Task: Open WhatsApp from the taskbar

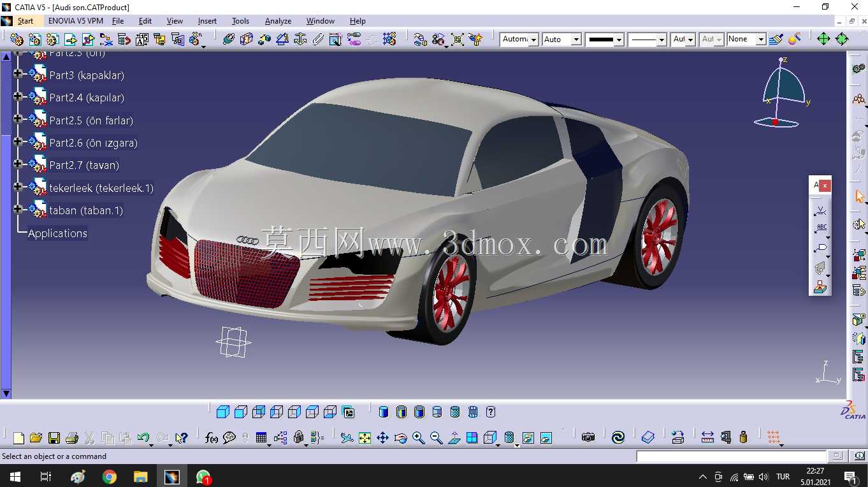Action: [x=203, y=476]
